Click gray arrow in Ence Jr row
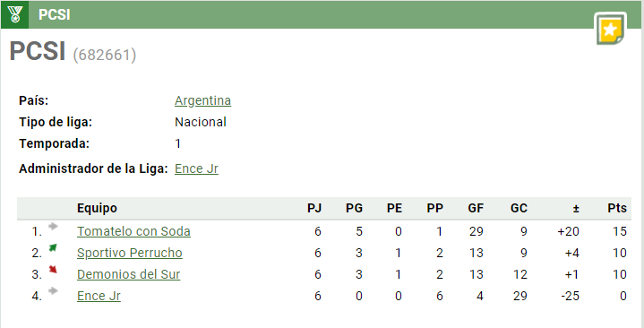 (x=53, y=291)
